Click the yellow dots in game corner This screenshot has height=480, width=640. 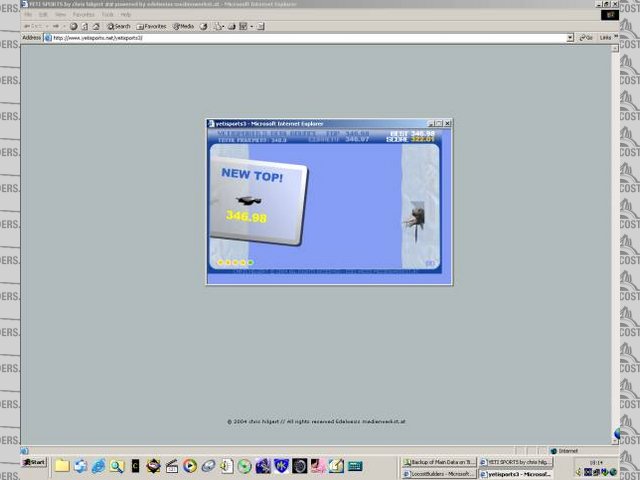[x=235, y=262]
